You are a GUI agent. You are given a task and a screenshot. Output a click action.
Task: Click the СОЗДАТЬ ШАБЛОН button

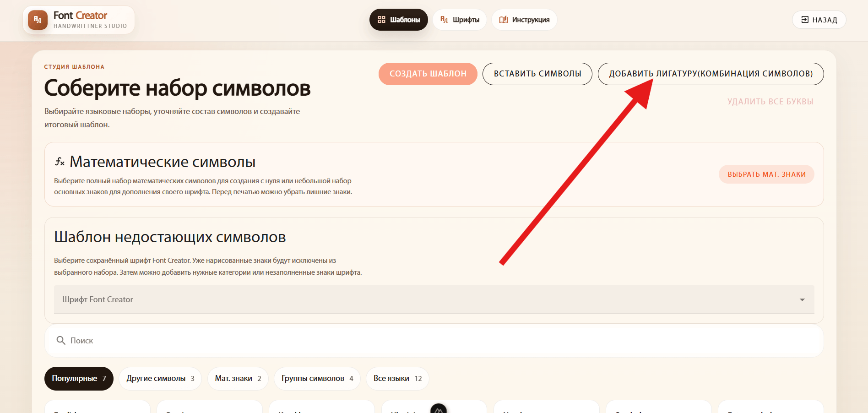(x=428, y=74)
